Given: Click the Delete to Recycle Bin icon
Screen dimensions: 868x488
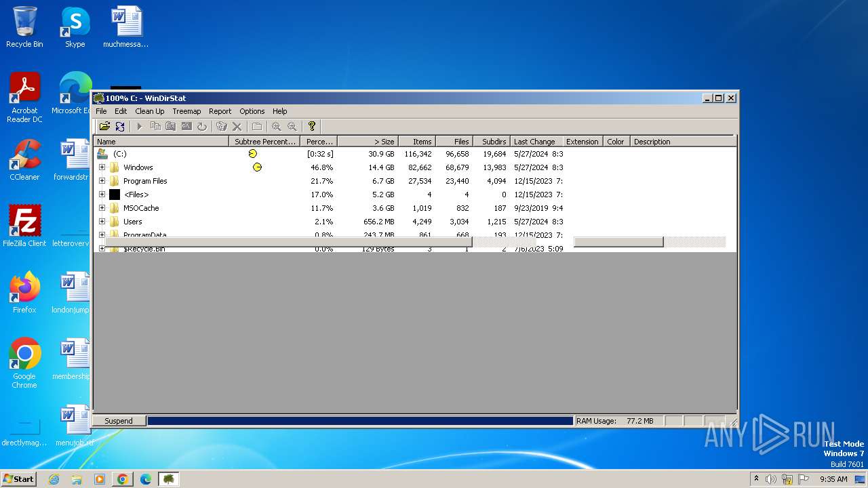Looking at the screenshot, I should [221, 126].
